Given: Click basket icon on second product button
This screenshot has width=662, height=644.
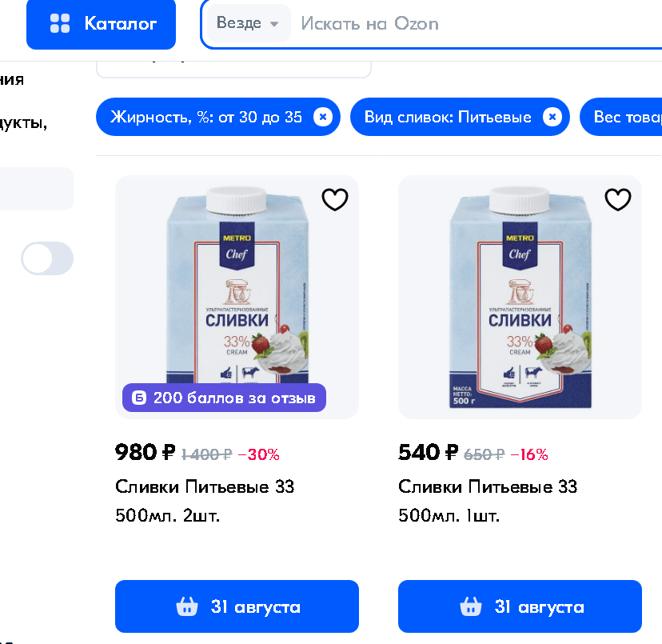Looking at the screenshot, I should pyautogui.click(x=470, y=607).
